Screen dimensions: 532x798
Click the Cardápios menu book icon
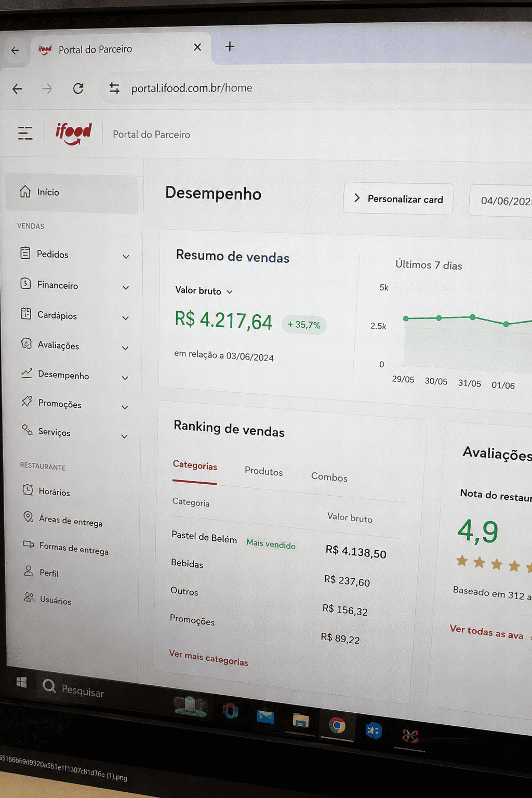(26, 314)
